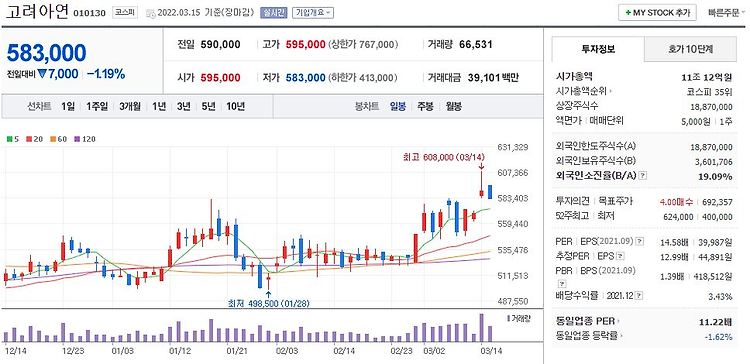Select the 10년 line chart period
Image resolution: width=750 pixels, height=364 pixels.
coord(236,107)
